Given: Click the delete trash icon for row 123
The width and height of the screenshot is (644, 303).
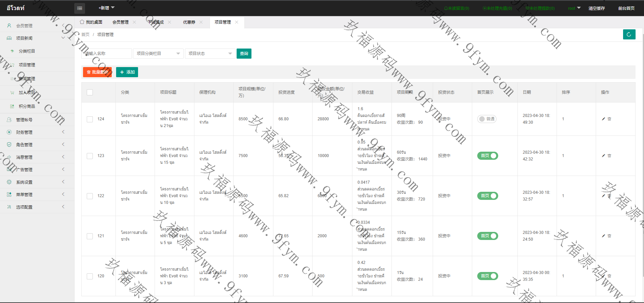Looking at the screenshot, I should coord(609,156).
